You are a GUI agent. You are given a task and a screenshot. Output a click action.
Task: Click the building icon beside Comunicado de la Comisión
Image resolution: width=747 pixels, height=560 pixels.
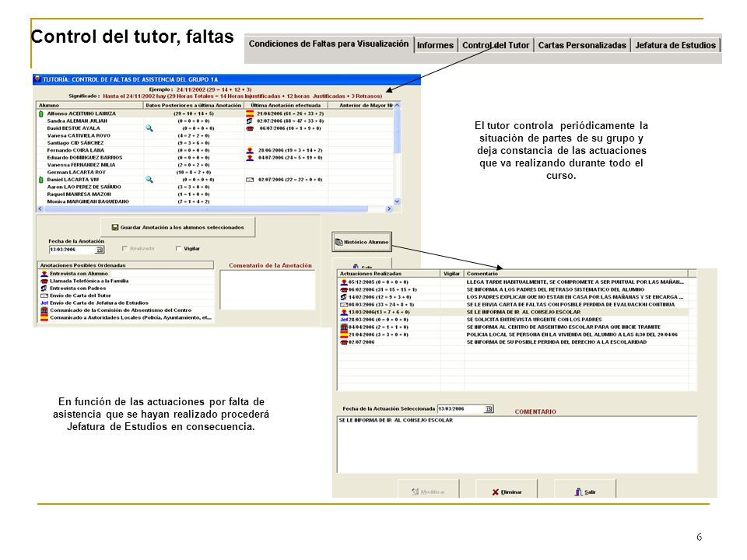(x=44, y=310)
